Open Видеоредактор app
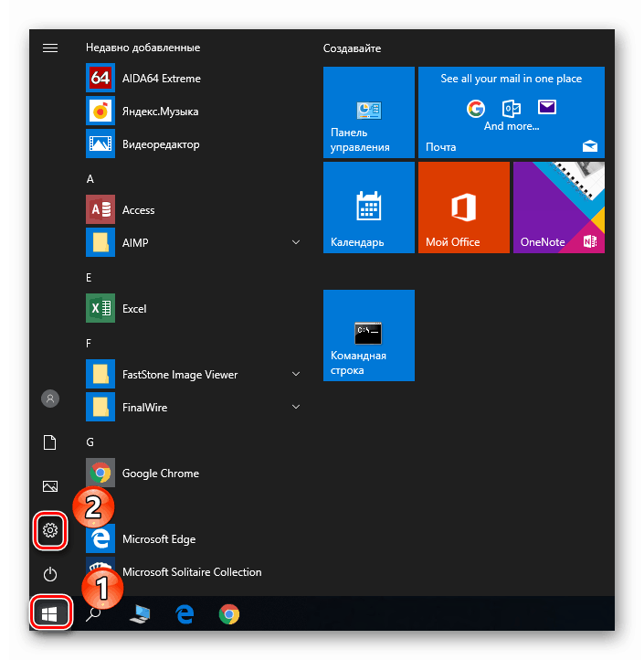 point(194,144)
